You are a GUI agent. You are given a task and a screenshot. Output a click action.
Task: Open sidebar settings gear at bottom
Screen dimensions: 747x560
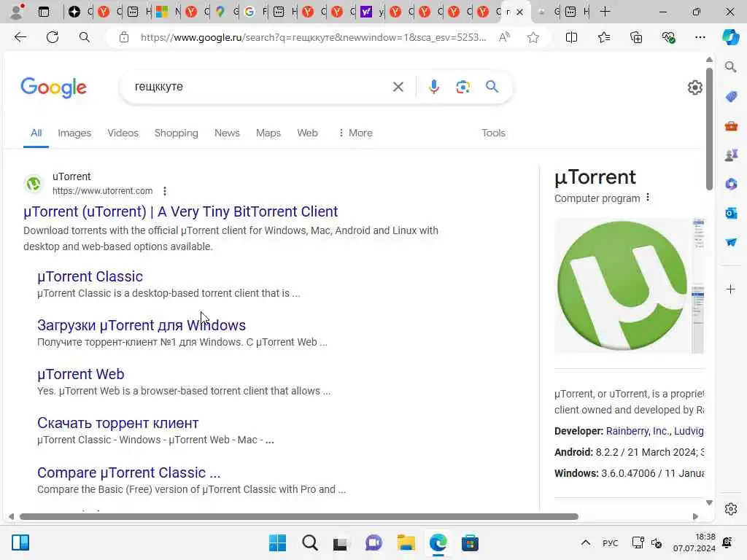(730, 509)
